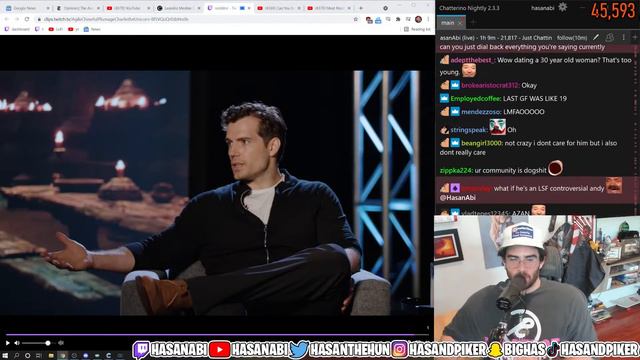
Task: Click the @HasanAbi mention in chat
Action: (458, 198)
